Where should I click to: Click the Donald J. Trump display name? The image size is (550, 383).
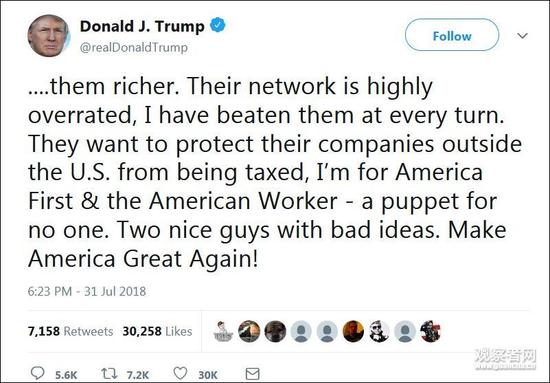coord(142,26)
